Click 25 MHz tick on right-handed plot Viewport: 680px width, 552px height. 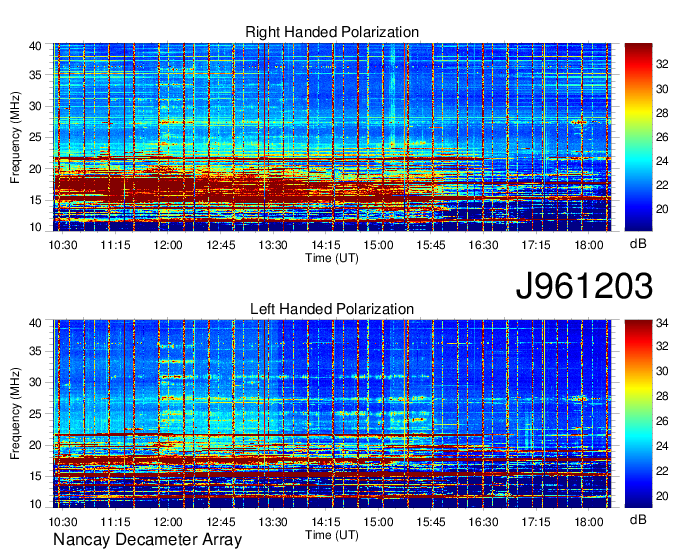[x=36, y=137]
